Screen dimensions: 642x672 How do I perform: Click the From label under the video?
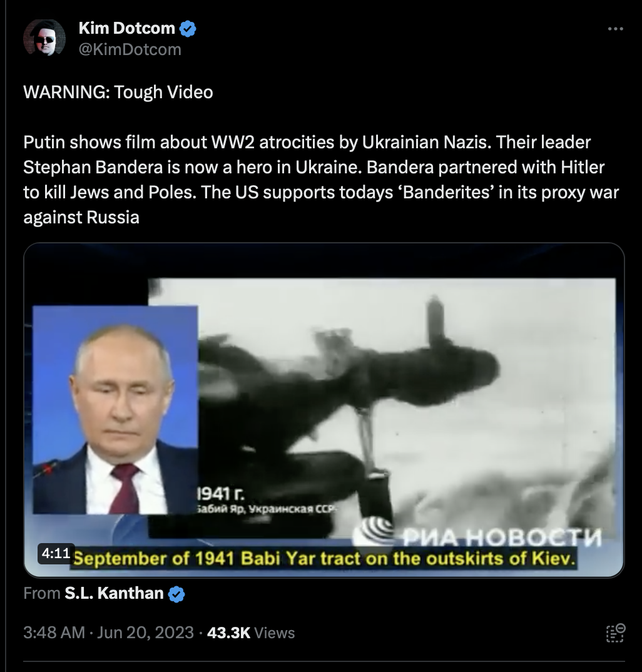[41, 593]
